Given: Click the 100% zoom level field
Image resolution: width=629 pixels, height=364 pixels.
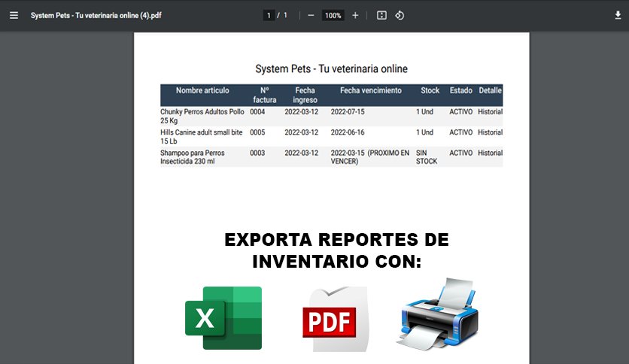Looking at the screenshot, I should click(333, 15).
